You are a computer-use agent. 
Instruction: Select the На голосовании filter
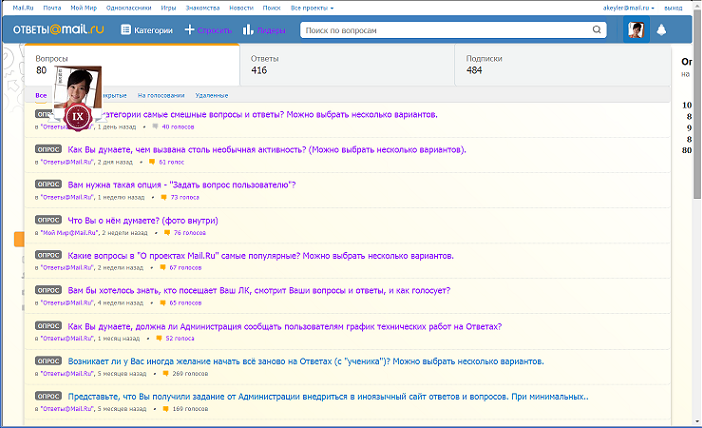point(161,95)
